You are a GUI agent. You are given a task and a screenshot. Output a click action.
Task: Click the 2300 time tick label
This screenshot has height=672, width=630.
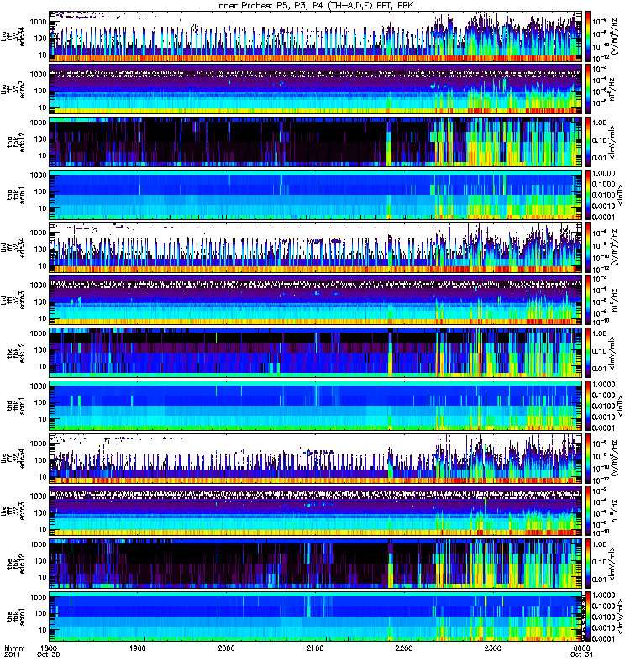pos(493,648)
